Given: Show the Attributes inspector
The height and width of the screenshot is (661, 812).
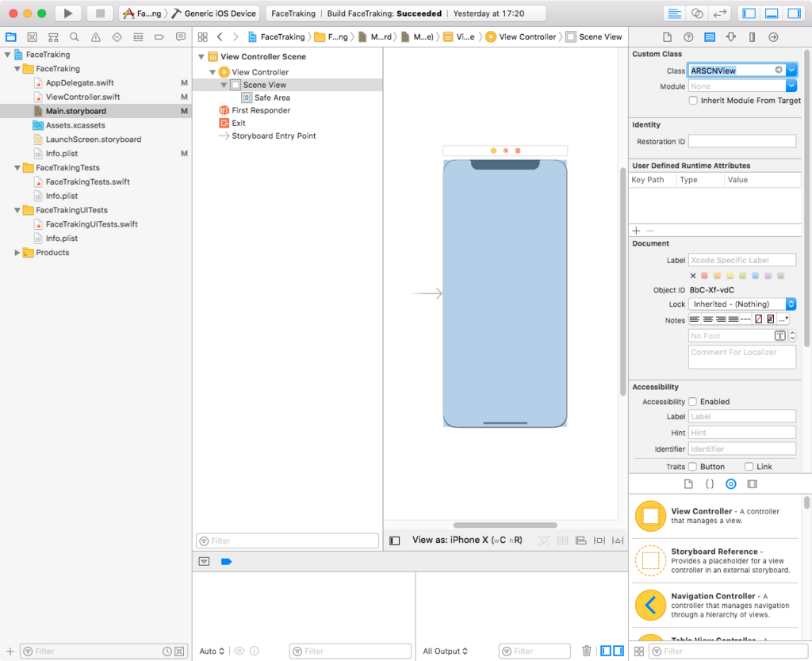Looking at the screenshot, I should click(x=730, y=37).
